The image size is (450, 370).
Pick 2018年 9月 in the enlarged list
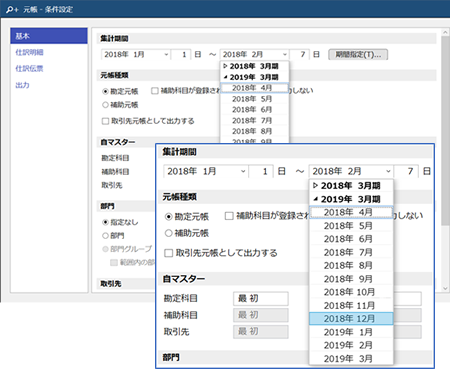351,279
